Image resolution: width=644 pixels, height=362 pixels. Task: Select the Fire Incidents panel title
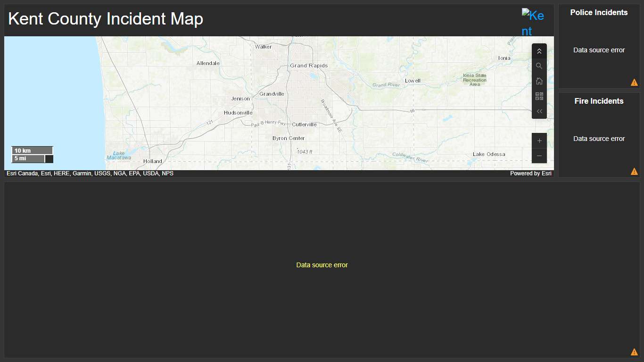(x=599, y=101)
